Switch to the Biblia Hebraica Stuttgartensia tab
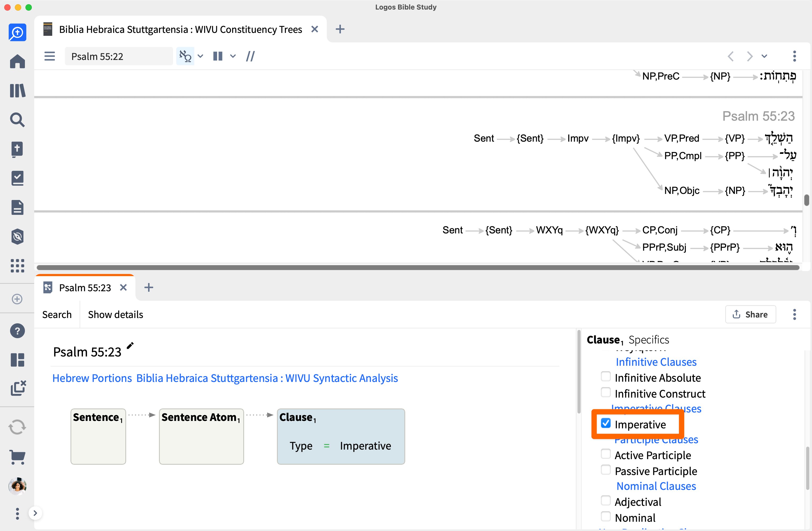The image size is (812, 531). (180, 29)
